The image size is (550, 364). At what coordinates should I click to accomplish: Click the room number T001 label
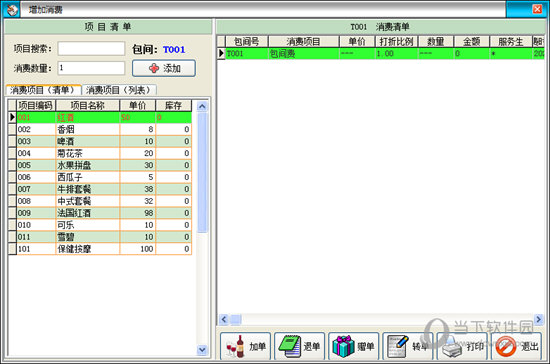point(174,49)
